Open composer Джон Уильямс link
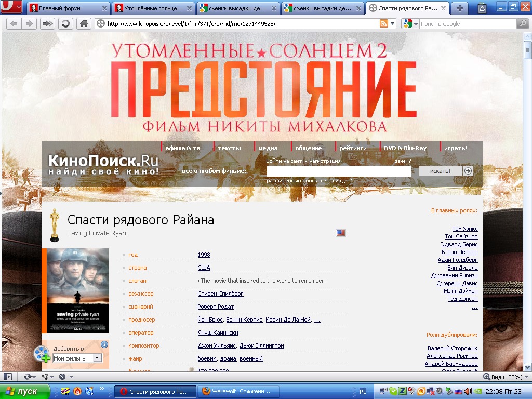 click(217, 345)
